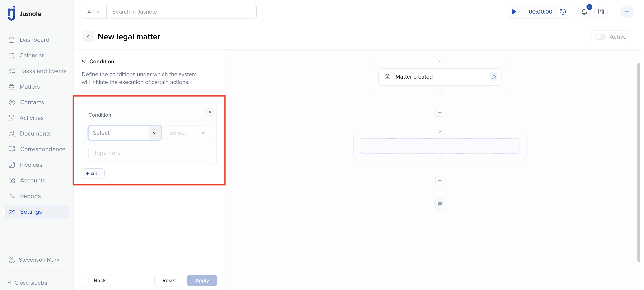This screenshot has width=644, height=290.
Task: Click the Back button at bottom
Action: point(97,281)
